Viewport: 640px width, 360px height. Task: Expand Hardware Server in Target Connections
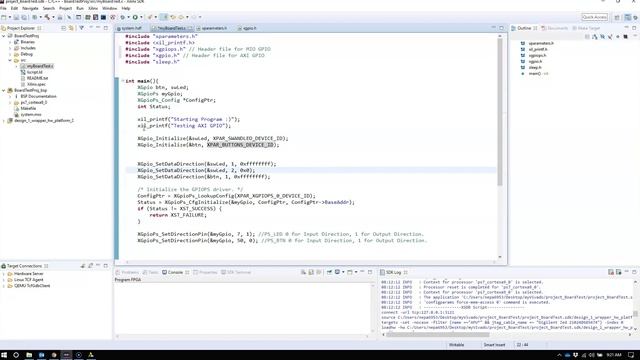pyautogui.click(x=4, y=274)
